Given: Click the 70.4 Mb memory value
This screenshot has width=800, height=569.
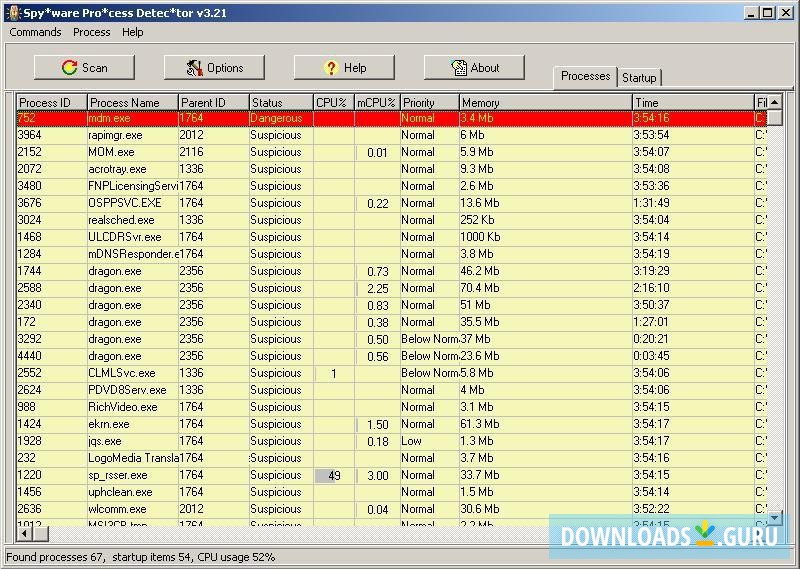Looking at the screenshot, I should (480, 288).
